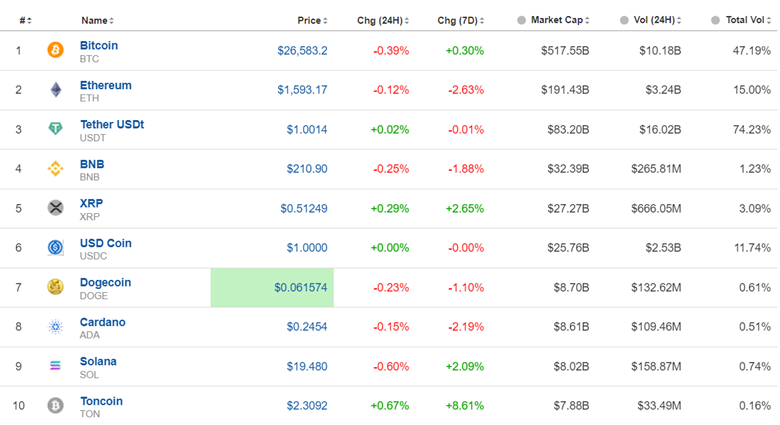Click the USD Coin logo icon
The image size is (780, 425).
(x=55, y=247)
